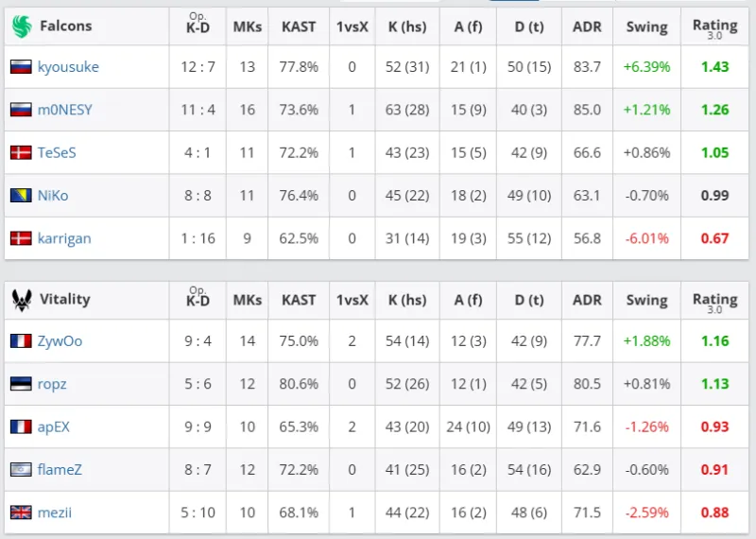Click the Vitality team logo icon
This screenshot has height=539, width=756.
(22, 300)
